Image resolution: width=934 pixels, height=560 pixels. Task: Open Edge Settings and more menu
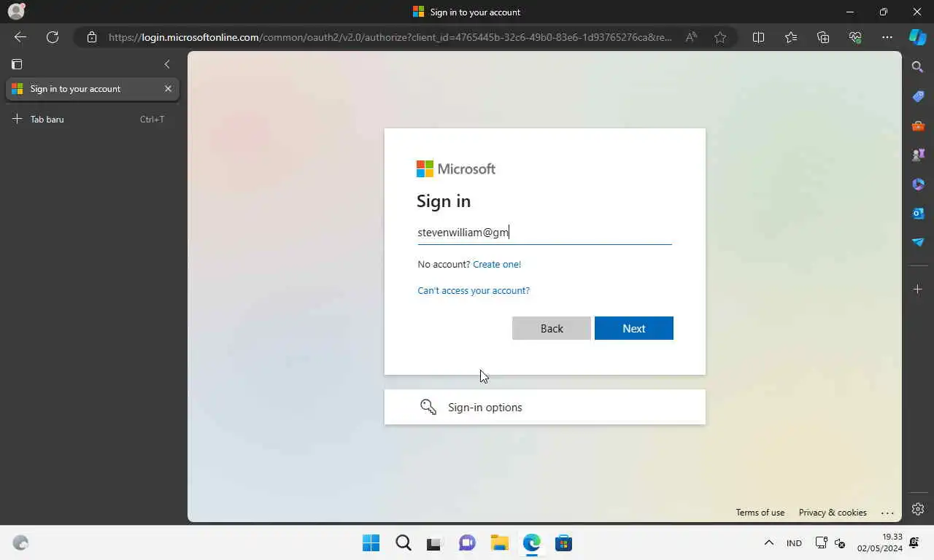pos(887,37)
